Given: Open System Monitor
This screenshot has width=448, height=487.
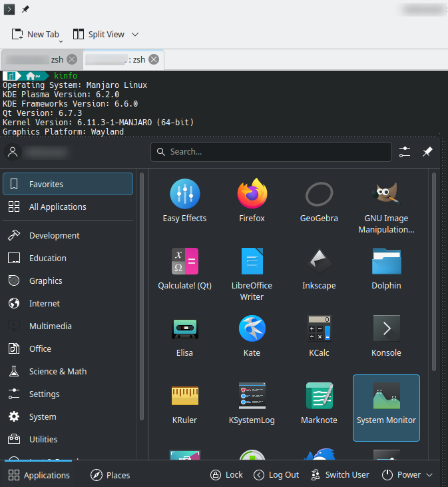Looking at the screenshot, I should click(x=386, y=408).
